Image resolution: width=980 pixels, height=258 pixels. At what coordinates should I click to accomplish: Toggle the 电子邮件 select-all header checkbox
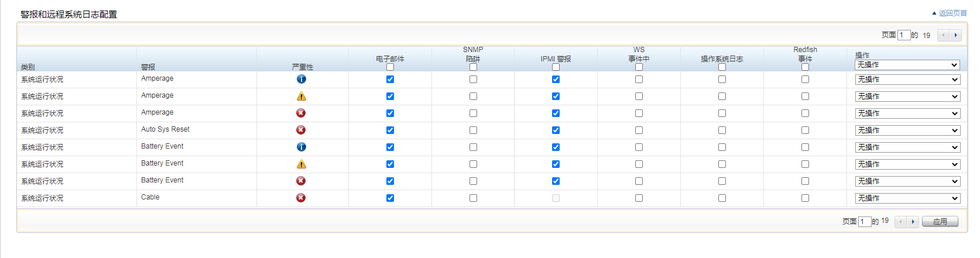390,67
